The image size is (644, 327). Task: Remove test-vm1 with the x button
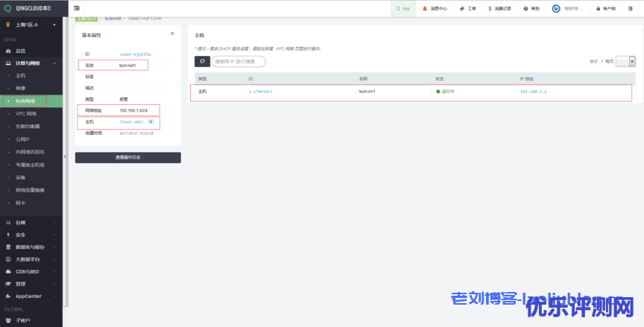pos(151,122)
